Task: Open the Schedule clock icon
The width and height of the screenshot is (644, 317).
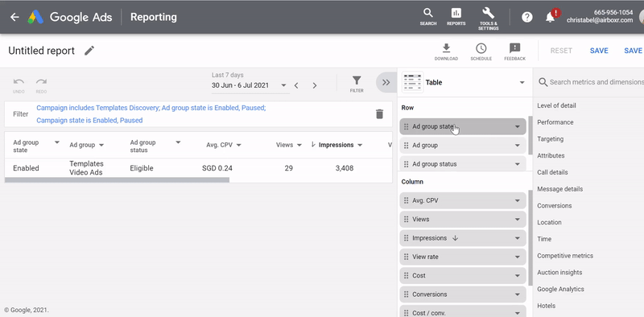Action: tap(481, 51)
